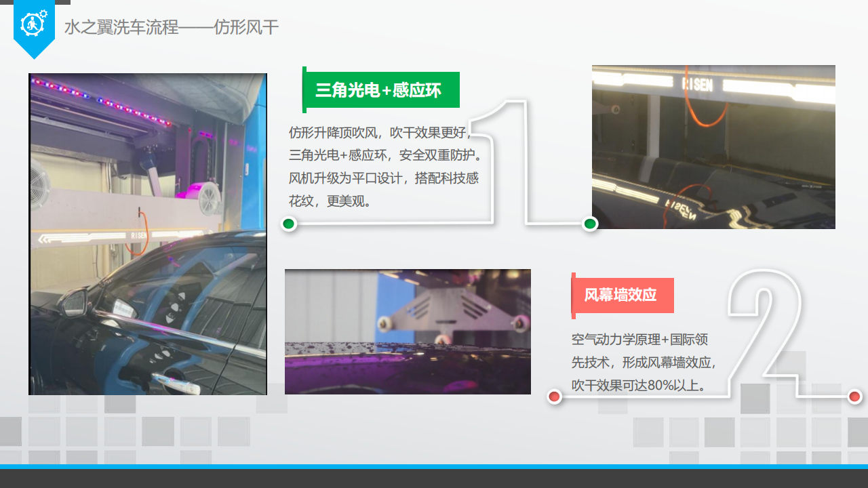Click the green dot below the "花纹，更美观" text
868x488 pixels.
pyautogui.click(x=289, y=224)
